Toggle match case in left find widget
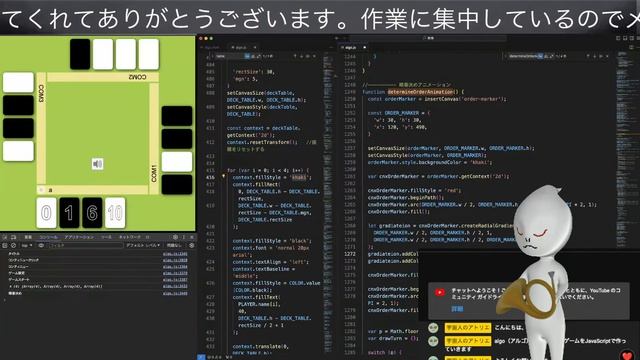This screenshot has height=360, width=640. [248, 56]
